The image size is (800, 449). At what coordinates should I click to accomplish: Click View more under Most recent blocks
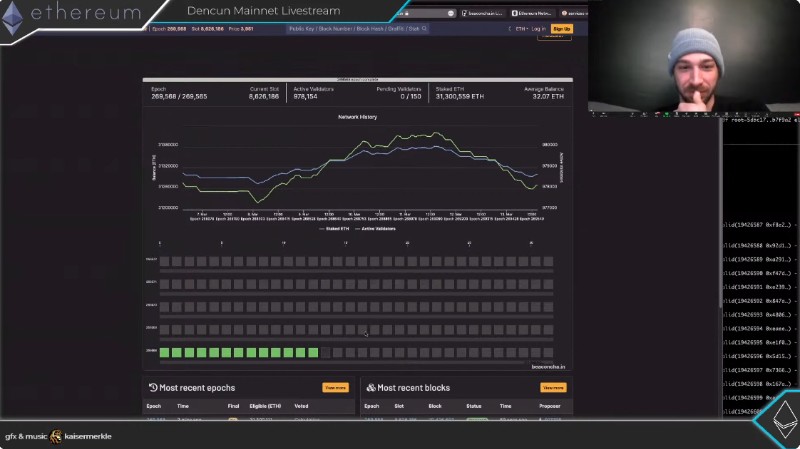pos(553,387)
